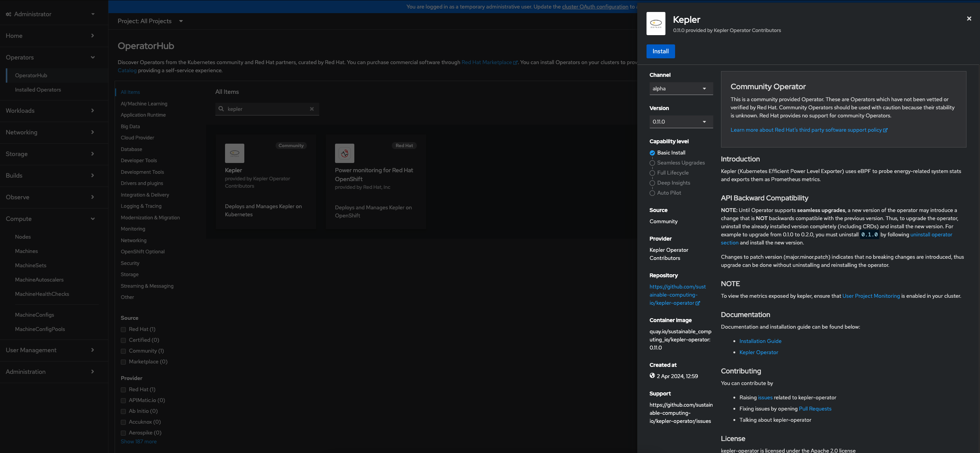This screenshot has height=453, width=980.
Task: Expand the Project All Projects selector
Action: [x=150, y=21]
